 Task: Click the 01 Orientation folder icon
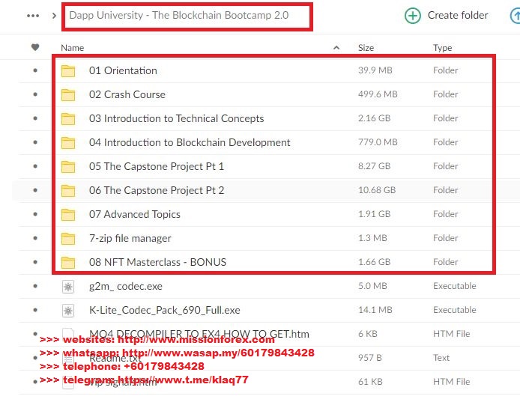pos(68,70)
